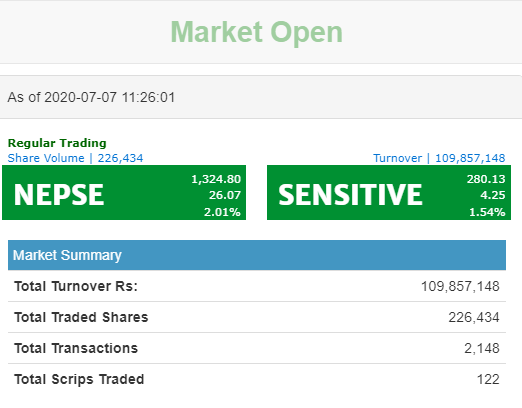Open the Turnover link
Screen dimensions: 522x408
click(x=397, y=158)
